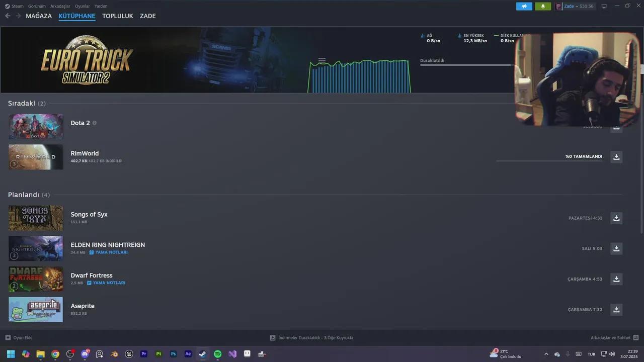This screenshot has height=362, width=644.
Task: Click the TUR language indicator
Action: coord(591,354)
